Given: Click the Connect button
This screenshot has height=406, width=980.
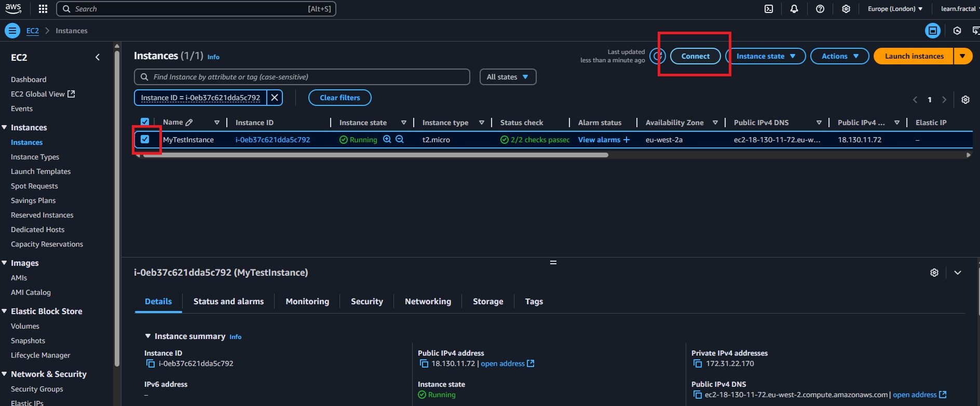Looking at the screenshot, I should 696,56.
